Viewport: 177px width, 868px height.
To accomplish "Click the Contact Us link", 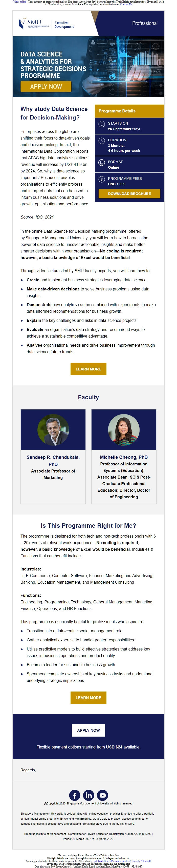I will pos(126,5).
